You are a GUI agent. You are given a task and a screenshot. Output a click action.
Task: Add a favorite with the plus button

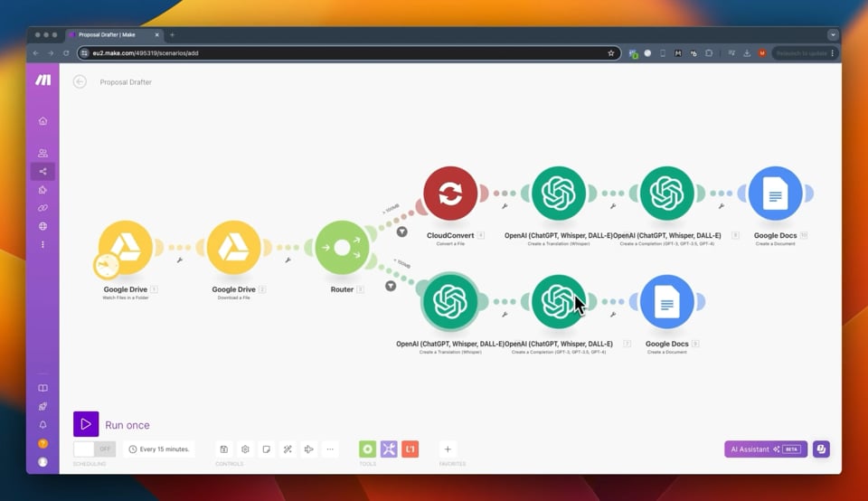(448, 449)
